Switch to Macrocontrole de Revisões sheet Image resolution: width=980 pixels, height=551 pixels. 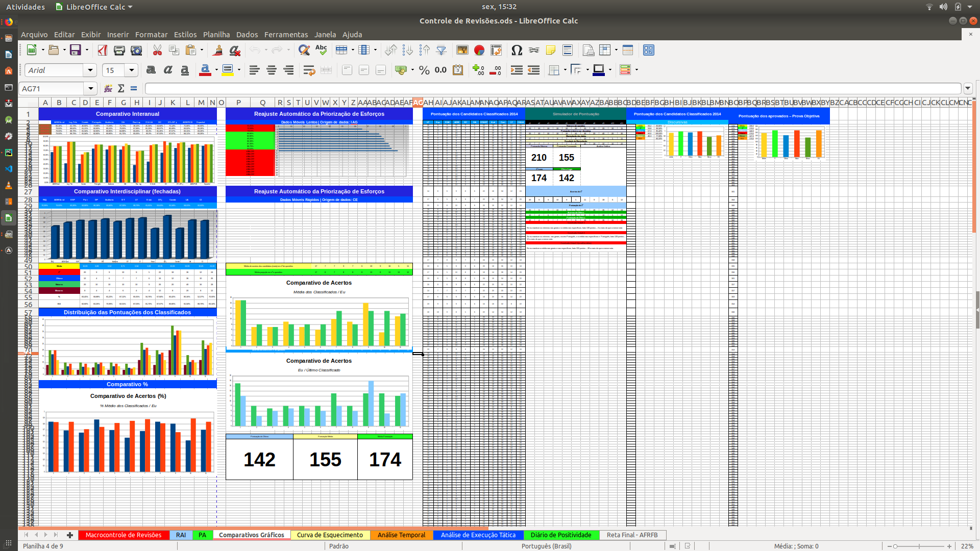coord(124,535)
